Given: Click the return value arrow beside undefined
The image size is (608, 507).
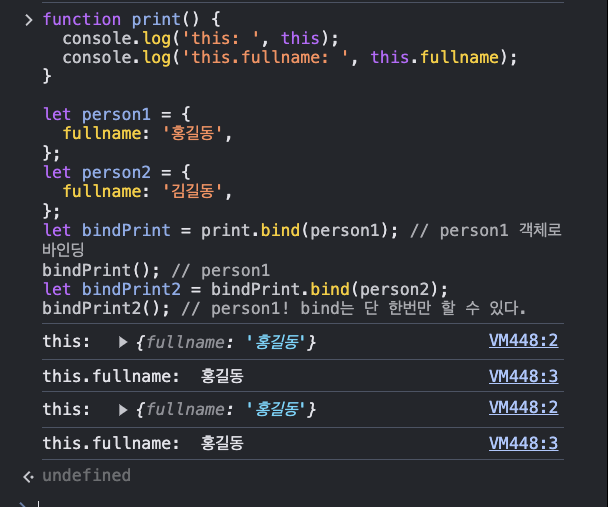Looking at the screenshot, I should 28,477.
